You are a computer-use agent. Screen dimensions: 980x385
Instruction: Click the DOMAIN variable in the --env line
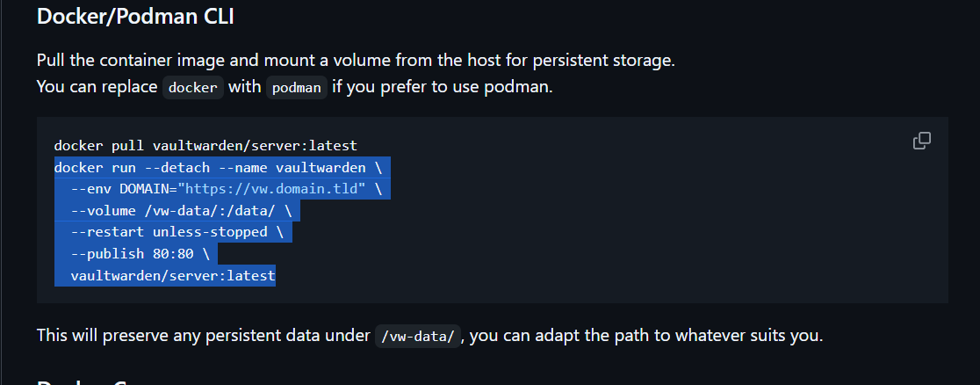point(144,189)
